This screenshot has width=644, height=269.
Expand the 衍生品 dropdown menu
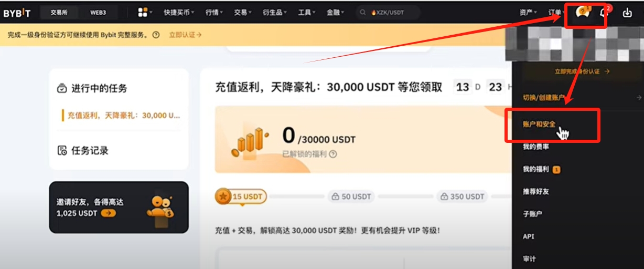coord(275,12)
